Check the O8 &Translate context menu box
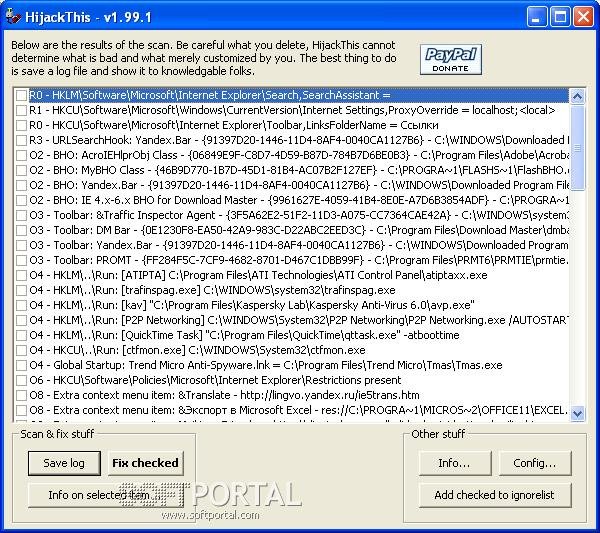The width and height of the screenshot is (600, 533). click(x=21, y=395)
